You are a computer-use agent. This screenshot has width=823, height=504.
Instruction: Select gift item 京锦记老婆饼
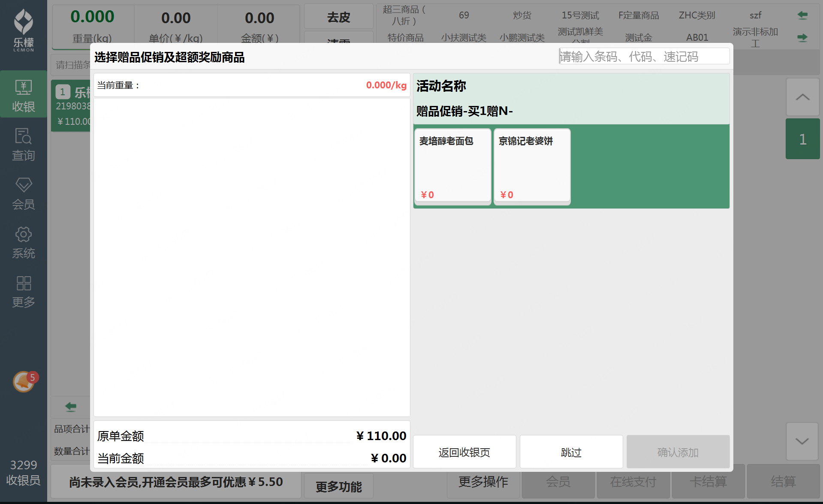532,166
